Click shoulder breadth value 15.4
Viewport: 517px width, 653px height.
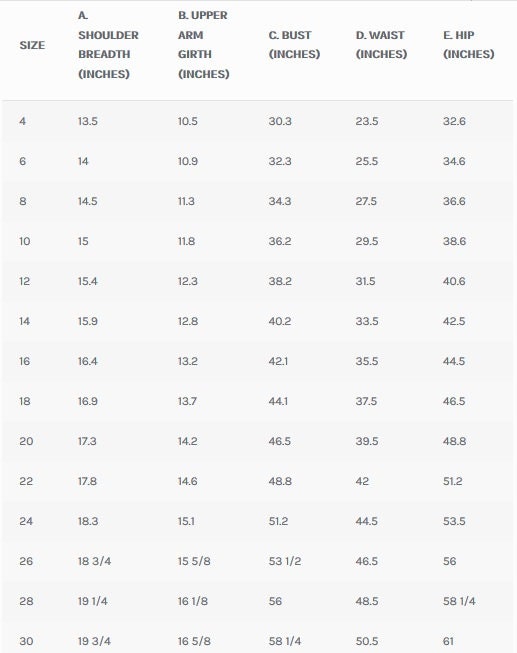[87, 281]
